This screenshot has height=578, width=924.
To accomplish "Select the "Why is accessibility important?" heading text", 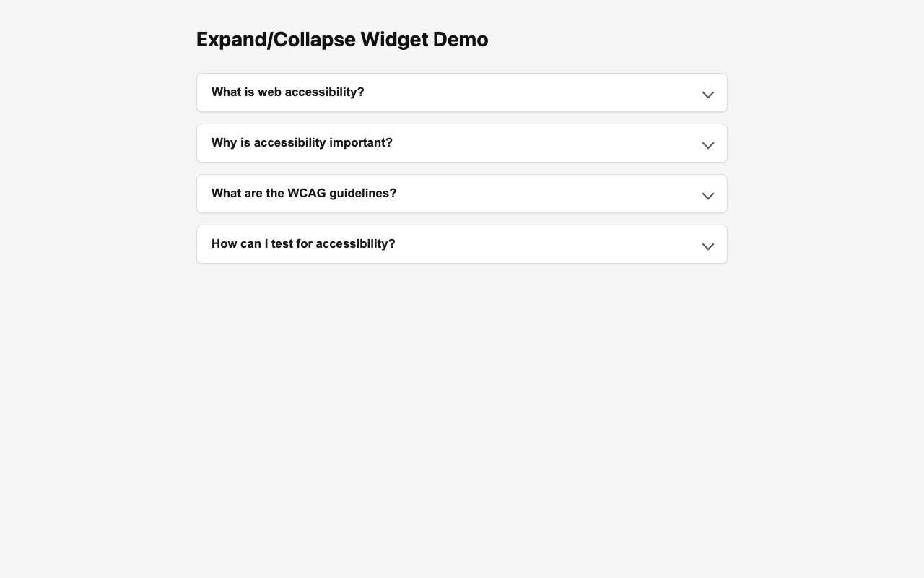I will [302, 142].
